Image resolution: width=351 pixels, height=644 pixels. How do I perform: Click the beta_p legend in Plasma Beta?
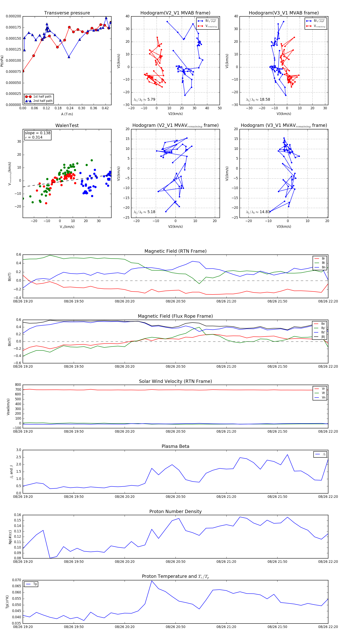320,454
